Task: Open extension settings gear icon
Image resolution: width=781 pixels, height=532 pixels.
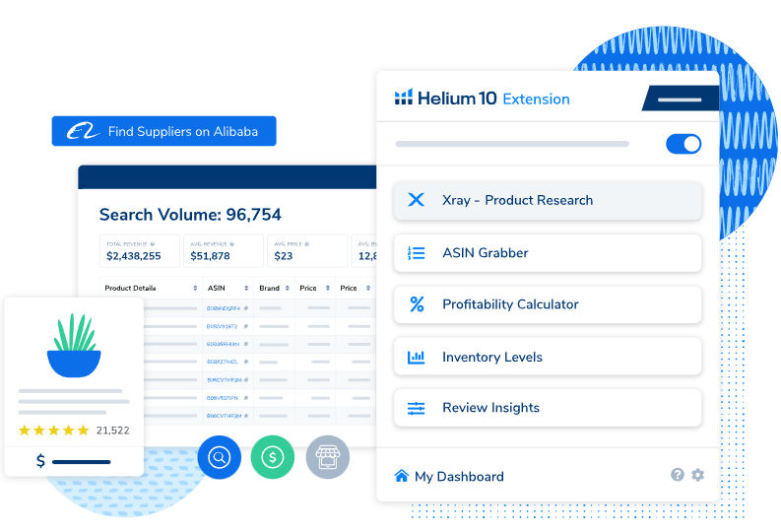Action: [698, 475]
